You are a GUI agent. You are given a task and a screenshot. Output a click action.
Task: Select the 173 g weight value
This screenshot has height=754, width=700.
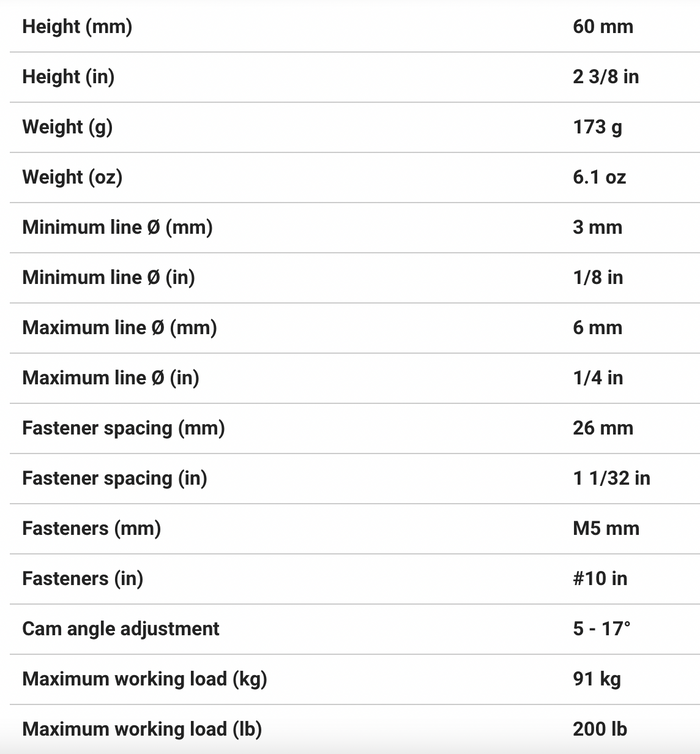pos(597,127)
